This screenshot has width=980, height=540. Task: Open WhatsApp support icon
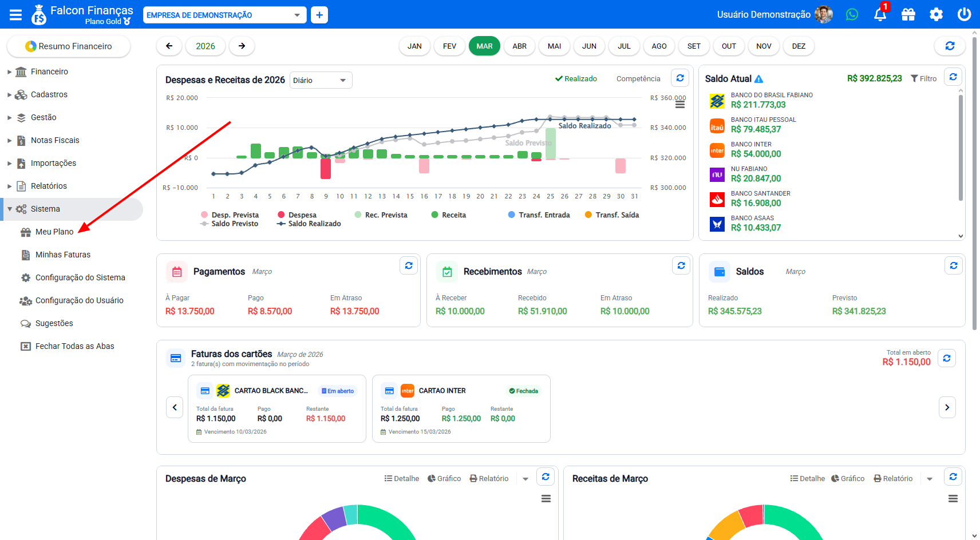(852, 14)
